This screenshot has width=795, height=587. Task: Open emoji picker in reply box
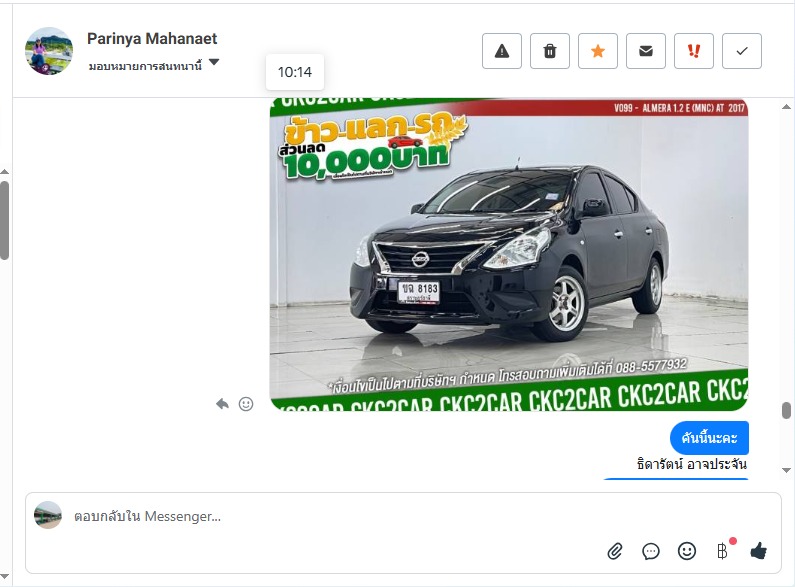click(x=686, y=551)
